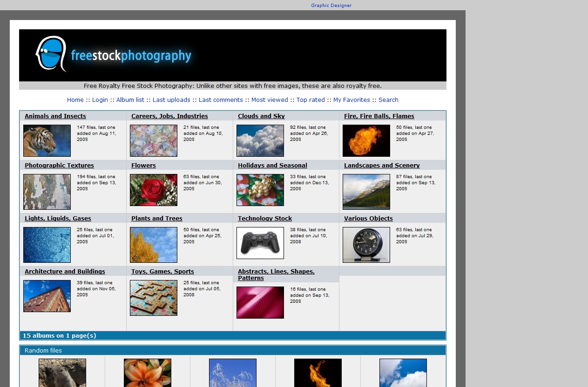588x387 pixels.
Task: Open the Login navigation link
Action: 100,100
